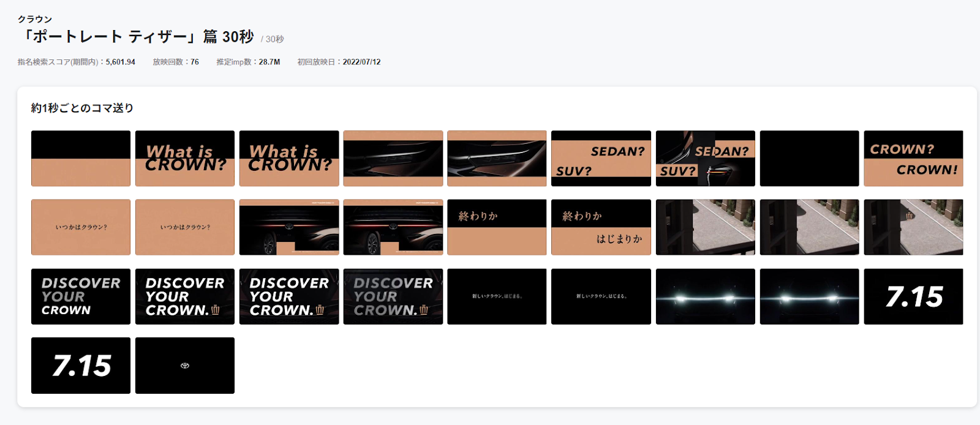
Task: Click the '推定imp数：28.7M' statistic
Action: pos(248,62)
